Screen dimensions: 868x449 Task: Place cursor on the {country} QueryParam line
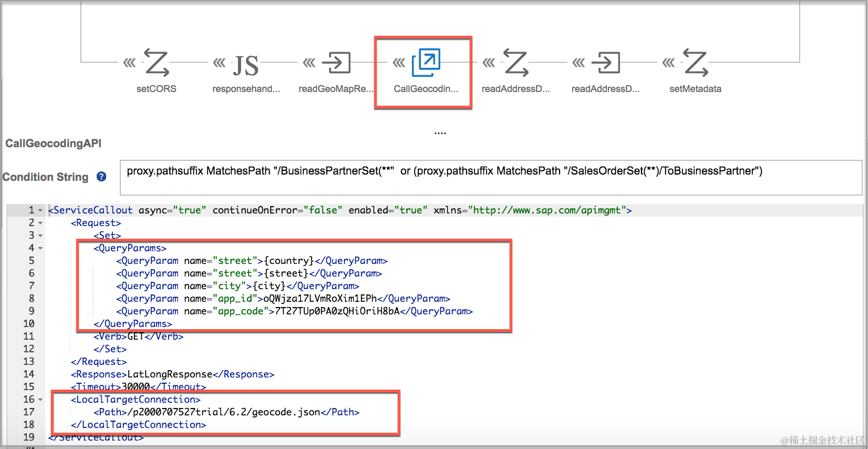tap(252, 261)
